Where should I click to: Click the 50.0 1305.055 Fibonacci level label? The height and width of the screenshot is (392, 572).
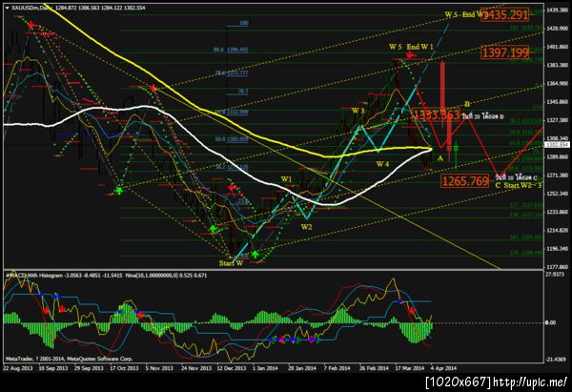[232, 139]
